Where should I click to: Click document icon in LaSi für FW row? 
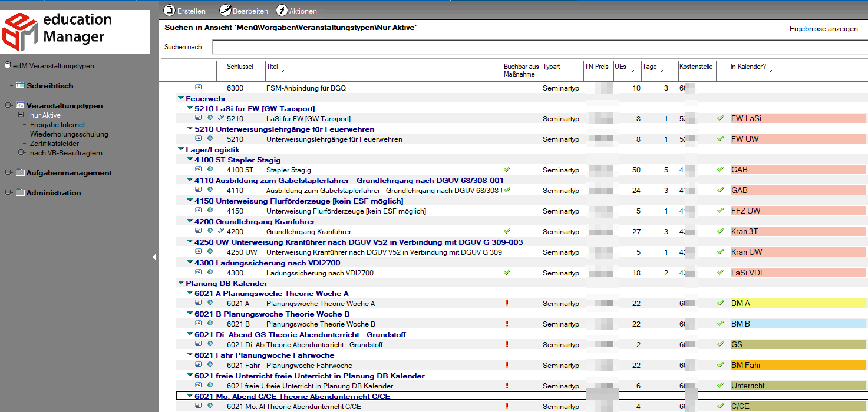pos(199,118)
